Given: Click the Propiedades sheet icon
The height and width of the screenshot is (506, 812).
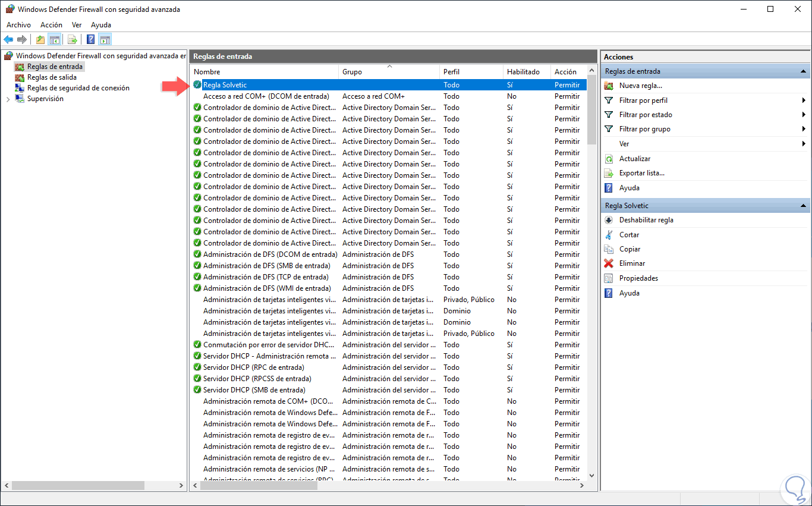Looking at the screenshot, I should tap(609, 278).
